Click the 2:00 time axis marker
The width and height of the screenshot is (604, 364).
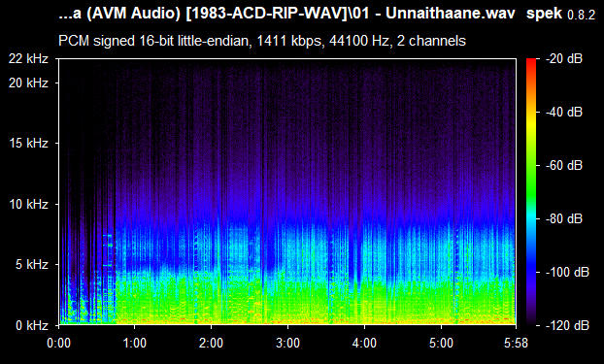211,343
